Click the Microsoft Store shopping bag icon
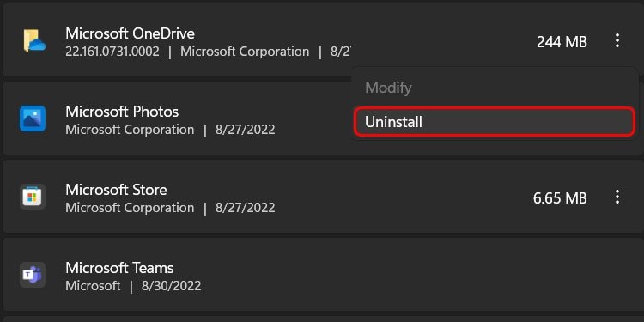The width and height of the screenshot is (644, 322). (x=33, y=197)
